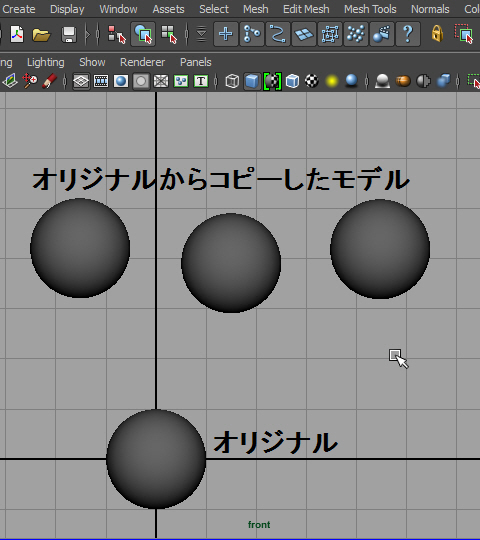Screen dimensions: 480x540
Task: Toggle wireframe cube shading mode
Action: click(x=232, y=82)
